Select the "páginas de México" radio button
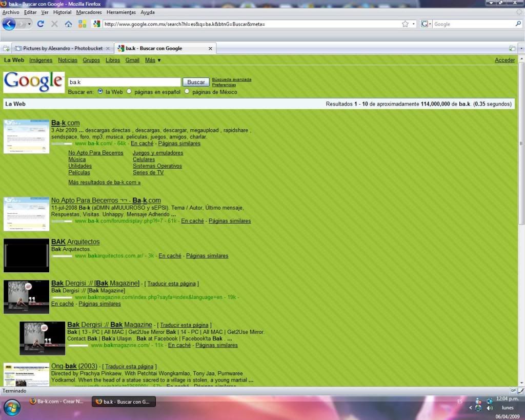525x420 pixels. (x=187, y=91)
